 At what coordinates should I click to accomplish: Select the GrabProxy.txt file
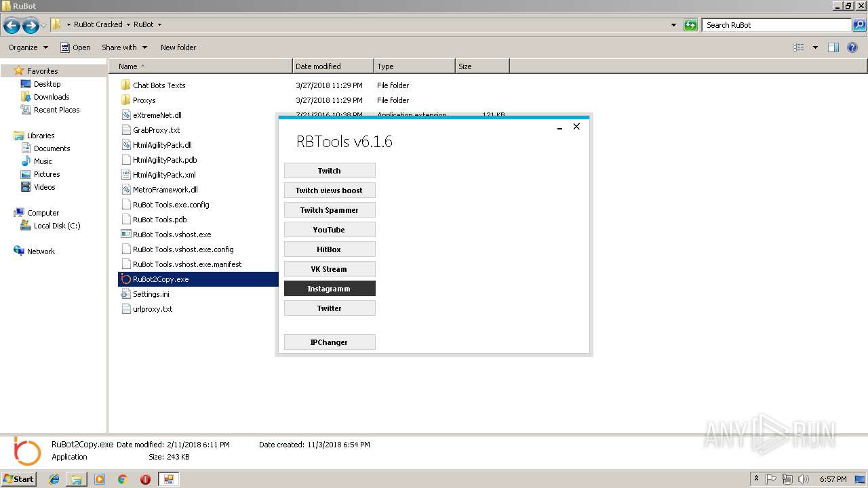pyautogui.click(x=157, y=130)
